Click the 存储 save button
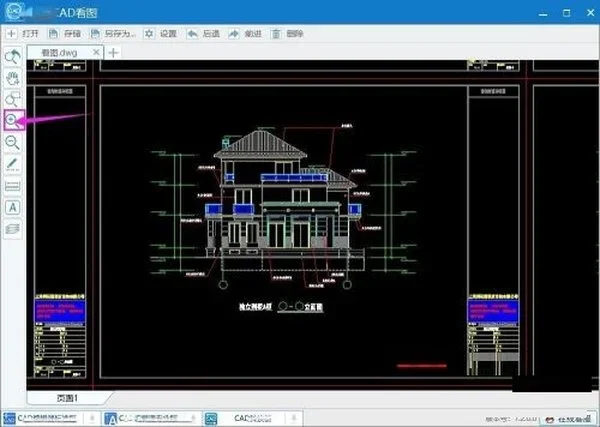Screen dimensions: 600x427 tap(65, 34)
